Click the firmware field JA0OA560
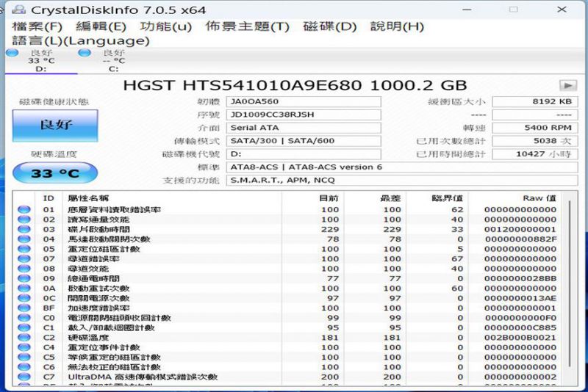The width and height of the screenshot is (588, 392). click(x=304, y=101)
